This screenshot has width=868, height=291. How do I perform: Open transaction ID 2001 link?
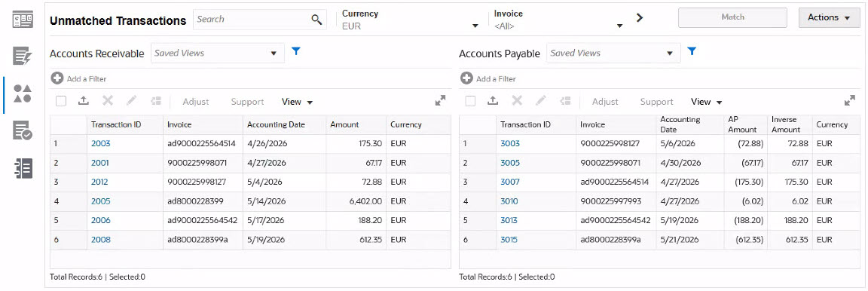[99, 163]
